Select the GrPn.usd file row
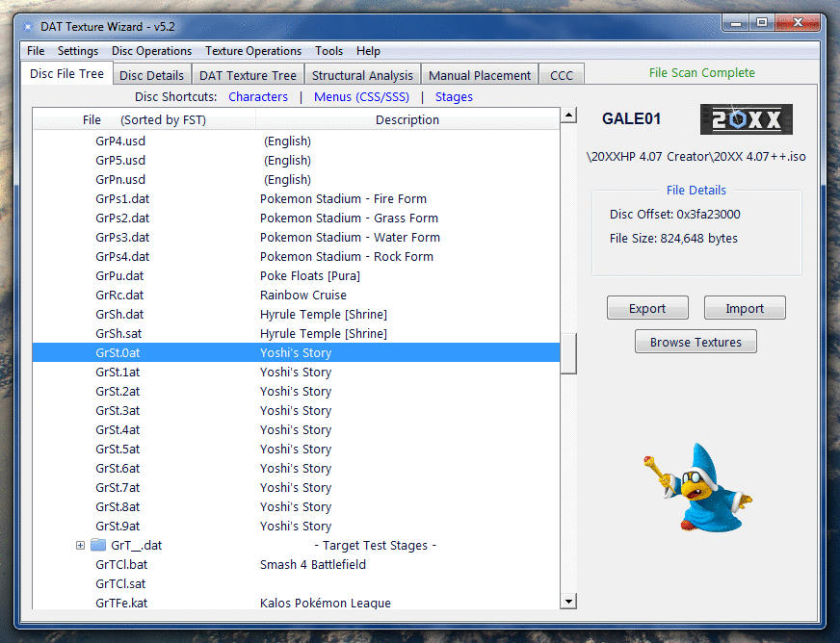The height and width of the screenshot is (643, 840). 297,180
